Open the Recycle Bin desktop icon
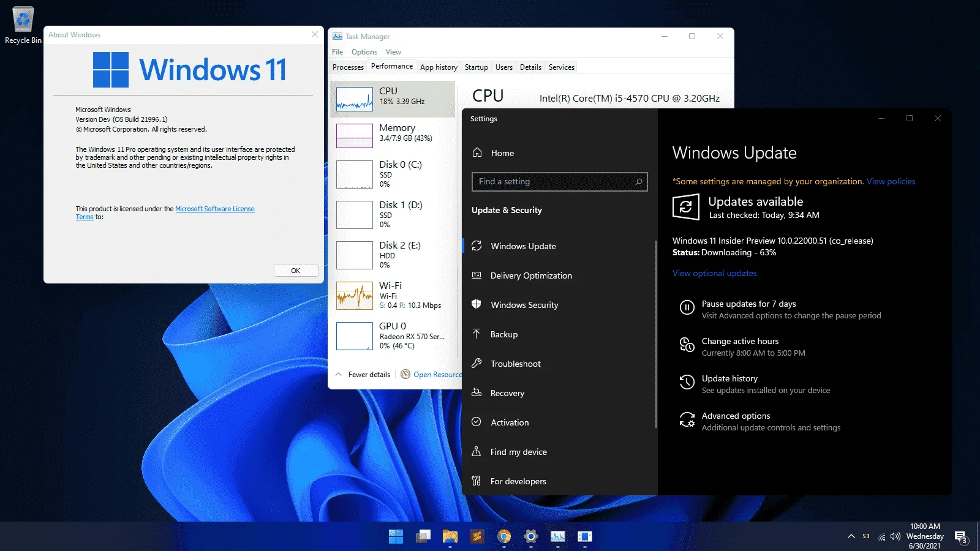The width and height of the screenshot is (980, 551). tap(23, 26)
